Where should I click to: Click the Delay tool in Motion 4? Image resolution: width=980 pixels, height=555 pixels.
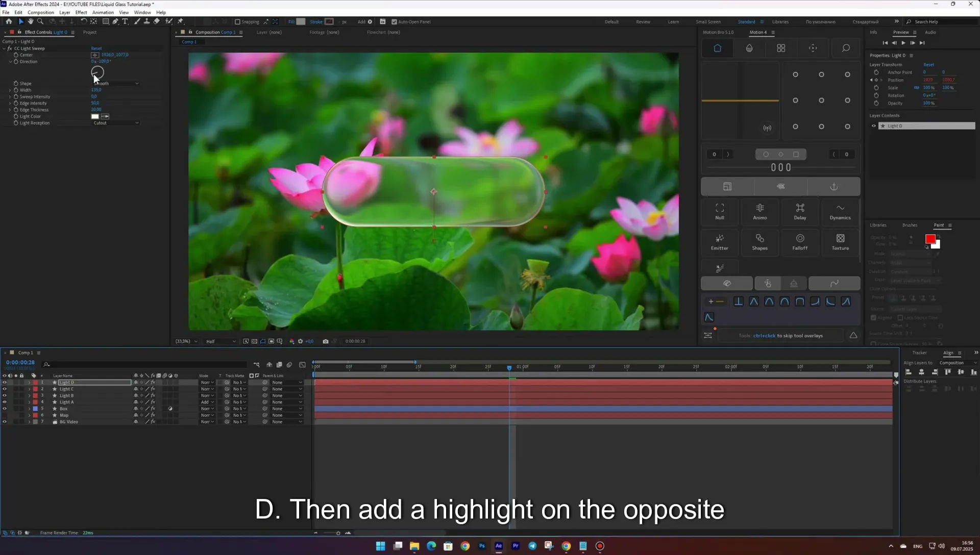pyautogui.click(x=800, y=211)
